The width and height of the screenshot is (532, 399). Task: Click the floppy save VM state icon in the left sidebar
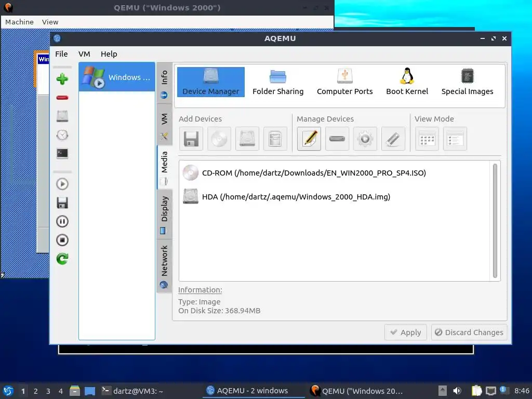62,203
